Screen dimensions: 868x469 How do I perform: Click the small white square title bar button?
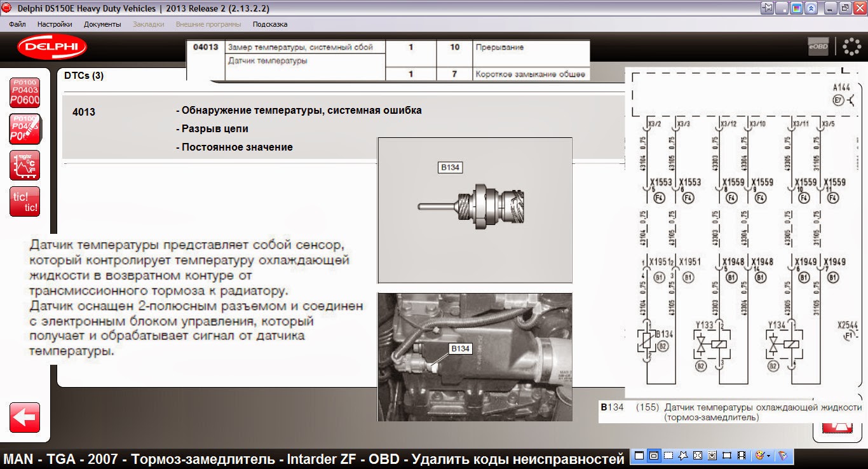coord(783,8)
